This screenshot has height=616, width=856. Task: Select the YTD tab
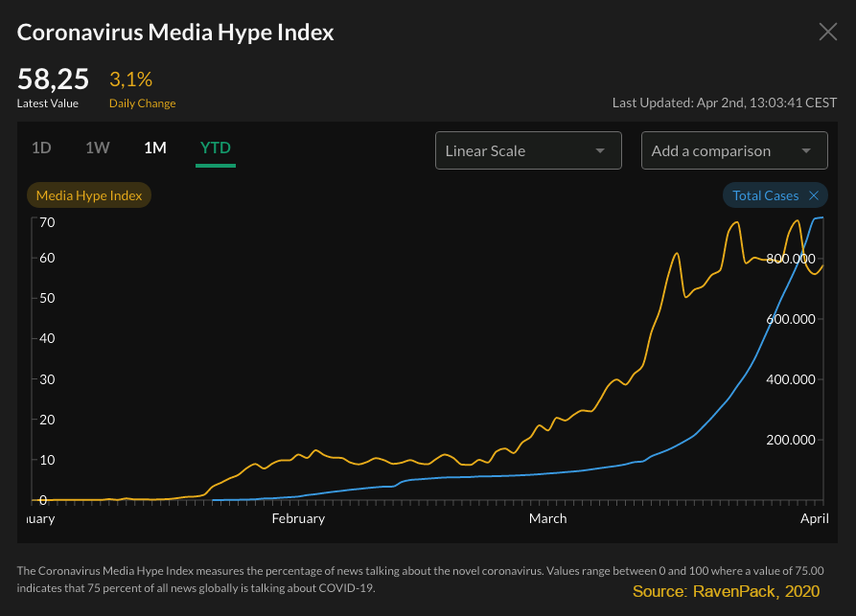[x=215, y=148]
